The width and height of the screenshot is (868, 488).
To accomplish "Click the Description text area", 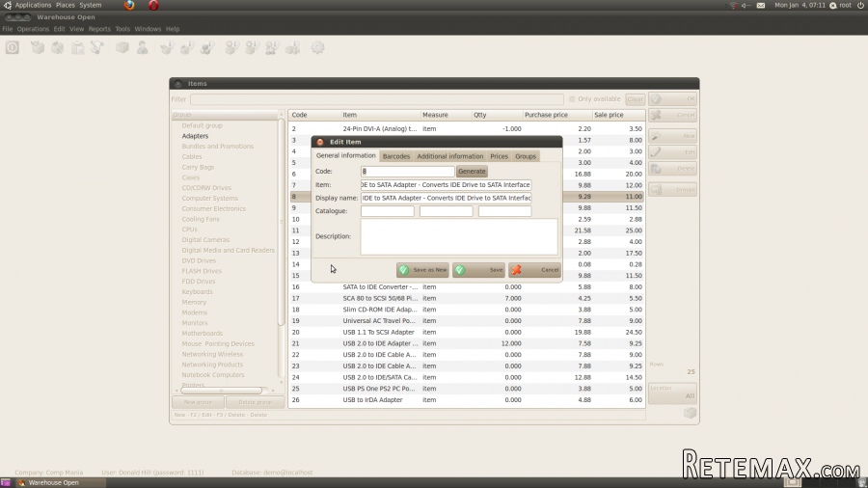I will pos(459,237).
